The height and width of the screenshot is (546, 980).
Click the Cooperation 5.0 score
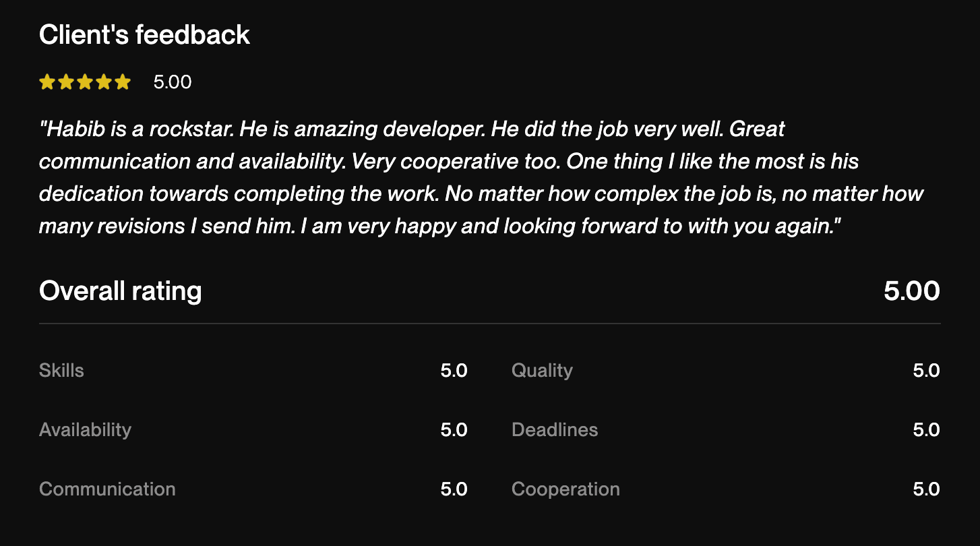pos(926,489)
